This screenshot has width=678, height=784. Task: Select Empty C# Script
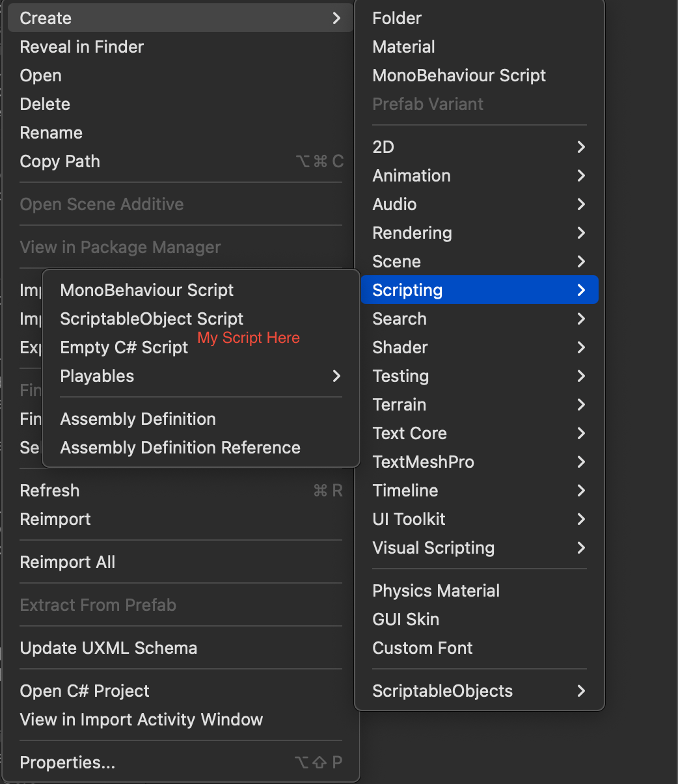pyautogui.click(x=201, y=347)
